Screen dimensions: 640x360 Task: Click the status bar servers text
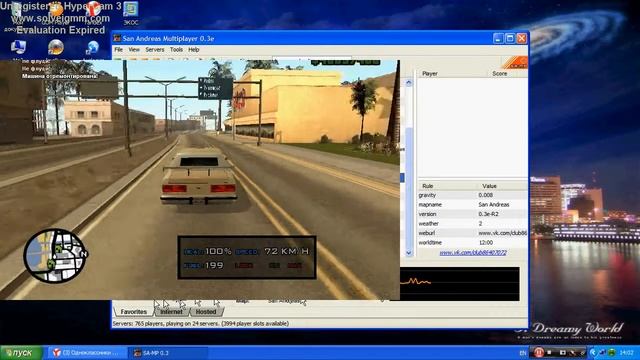pos(200,323)
